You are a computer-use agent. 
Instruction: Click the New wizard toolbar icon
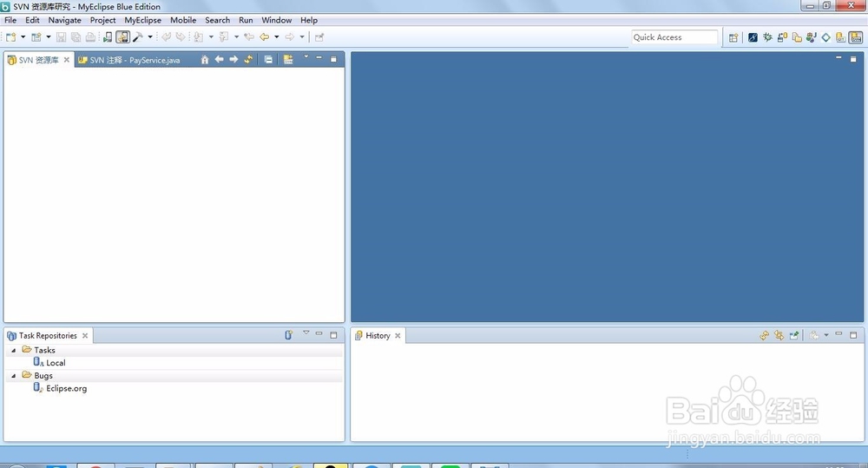click(x=10, y=37)
